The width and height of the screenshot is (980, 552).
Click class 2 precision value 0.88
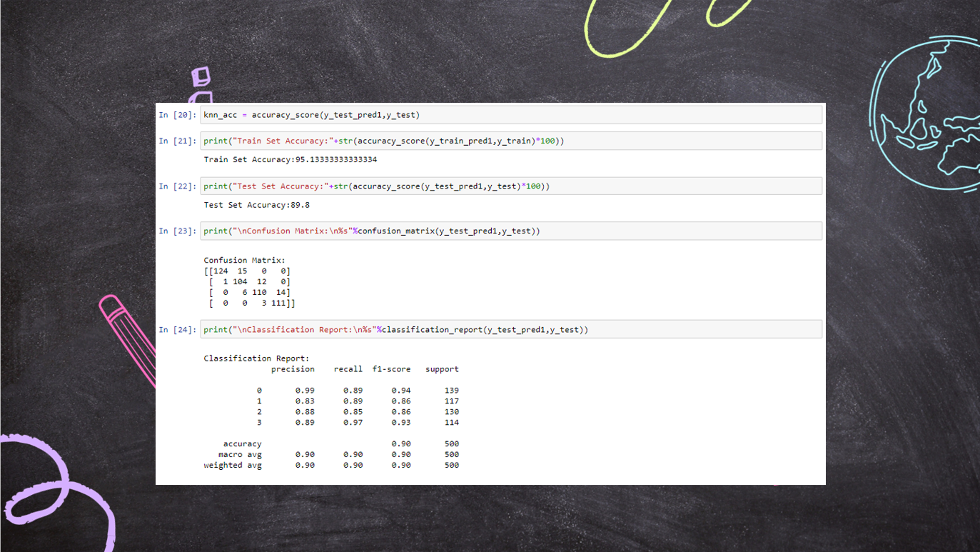305,412
